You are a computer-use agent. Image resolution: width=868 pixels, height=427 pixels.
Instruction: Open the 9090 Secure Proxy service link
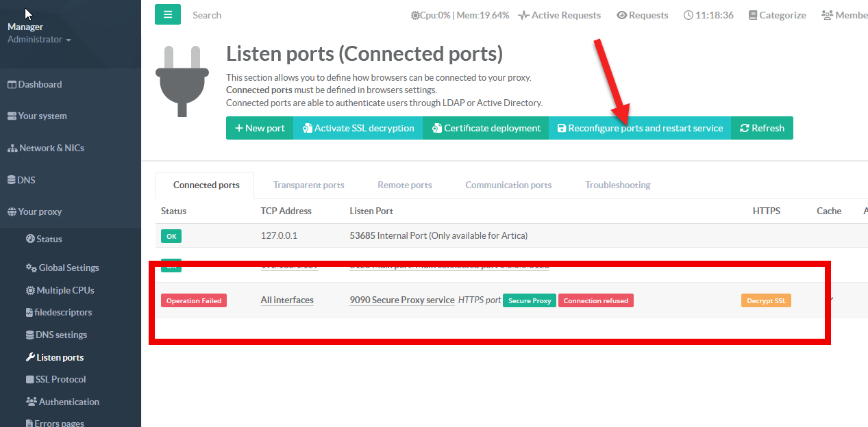pyautogui.click(x=402, y=300)
